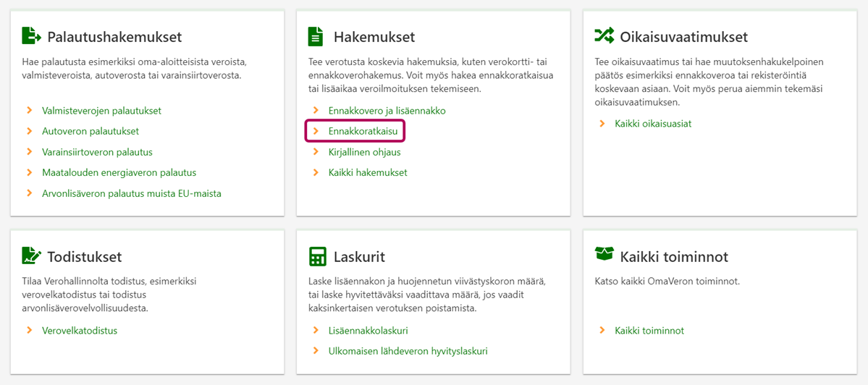Go to Ennakkovero ja lisäennakko
Screen dimensions: 868x385
pos(387,111)
